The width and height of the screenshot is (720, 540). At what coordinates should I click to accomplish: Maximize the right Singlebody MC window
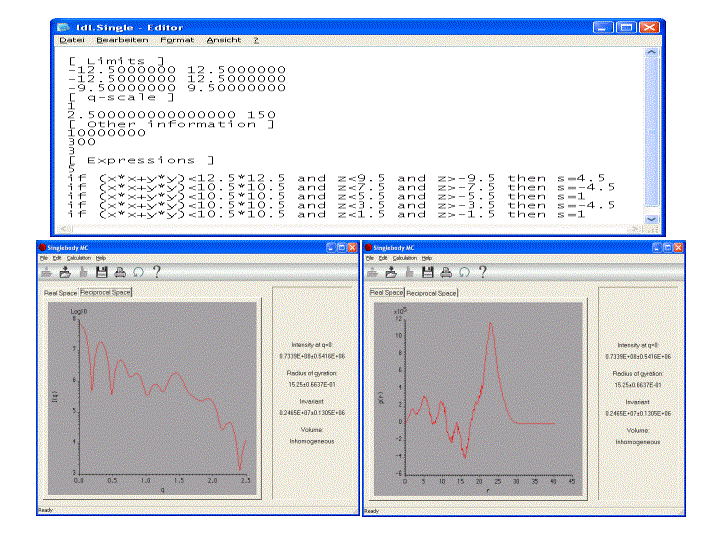point(668,248)
